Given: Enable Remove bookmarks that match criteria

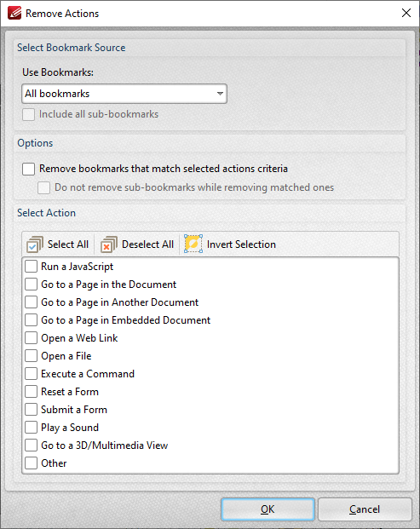Looking at the screenshot, I should (28, 169).
